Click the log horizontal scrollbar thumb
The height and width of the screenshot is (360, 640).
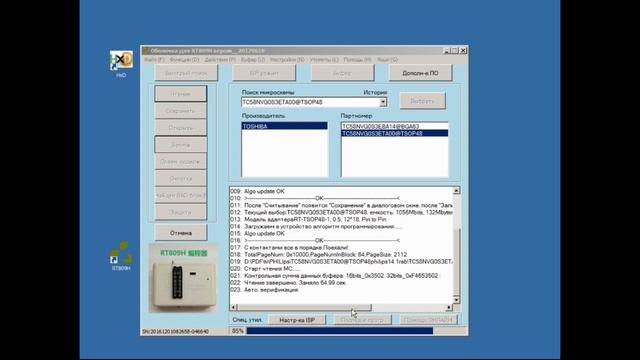pyautogui.click(x=304, y=307)
